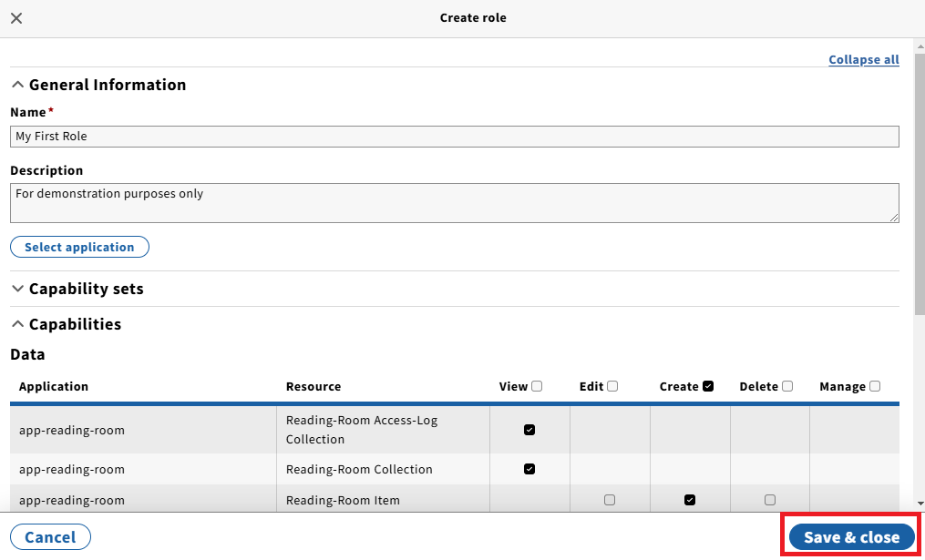Screen dimensions: 925x560
Task: Uncheck View for Reading-Room Access-Log Collection
Action: pyautogui.click(x=529, y=430)
